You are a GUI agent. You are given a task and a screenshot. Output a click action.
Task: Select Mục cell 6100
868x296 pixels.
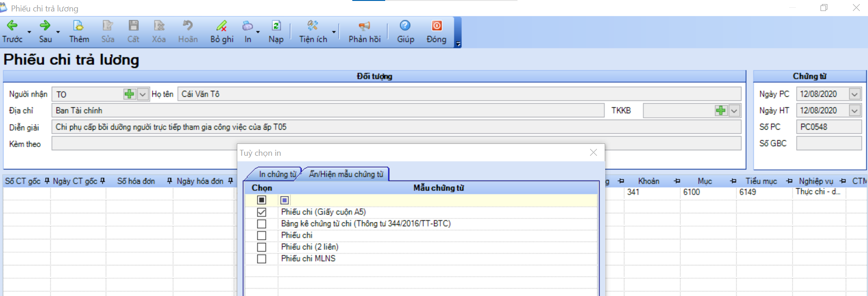click(x=708, y=192)
